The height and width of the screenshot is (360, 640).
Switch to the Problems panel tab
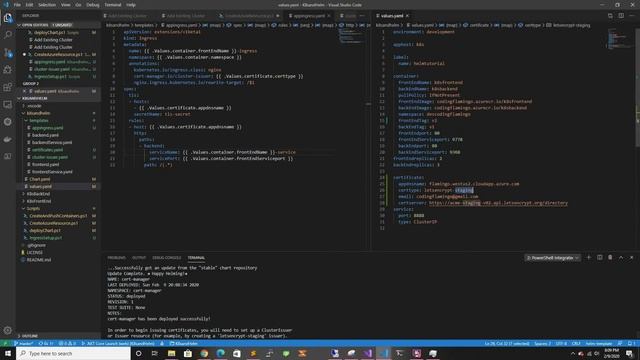[116, 258]
